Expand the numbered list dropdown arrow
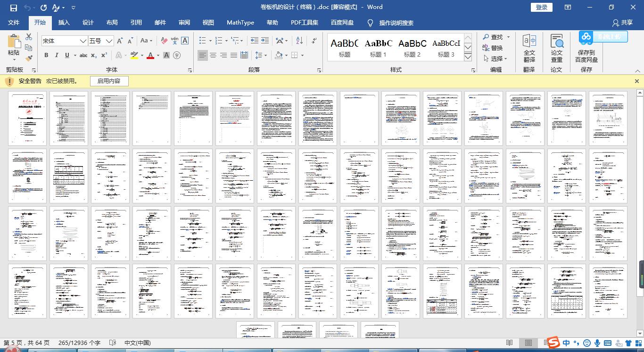This screenshot has height=352, width=644. [227, 41]
